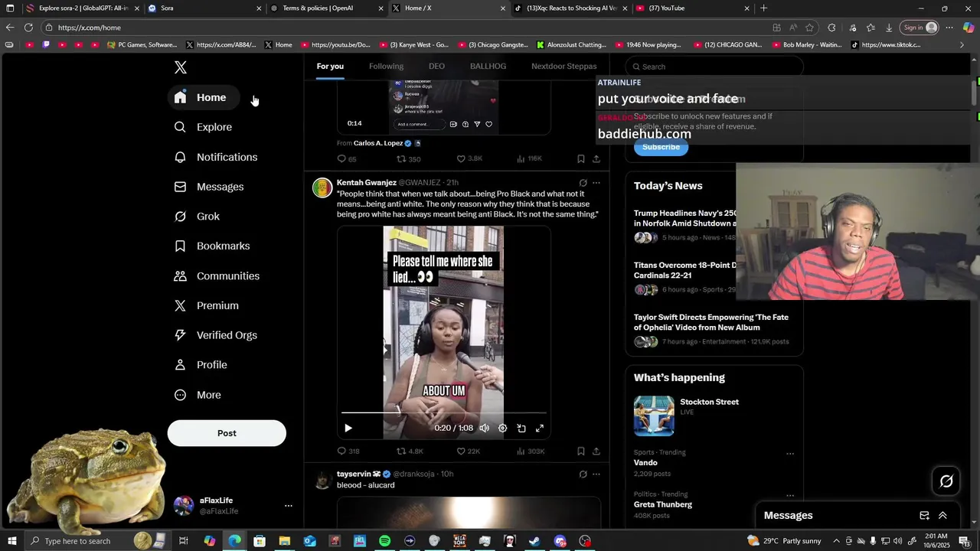Reload the page with refresh icon
The width and height of the screenshot is (980, 551).
[x=28, y=28]
